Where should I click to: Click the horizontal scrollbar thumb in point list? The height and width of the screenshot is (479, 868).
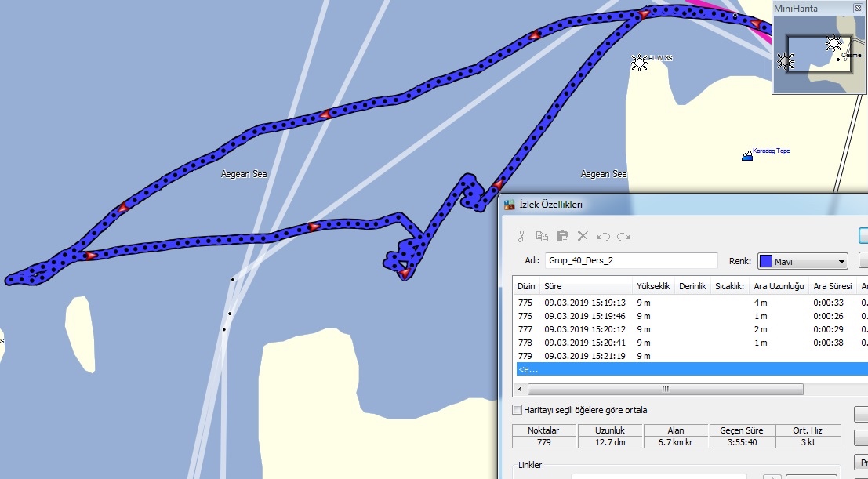click(x=665, y=390)
